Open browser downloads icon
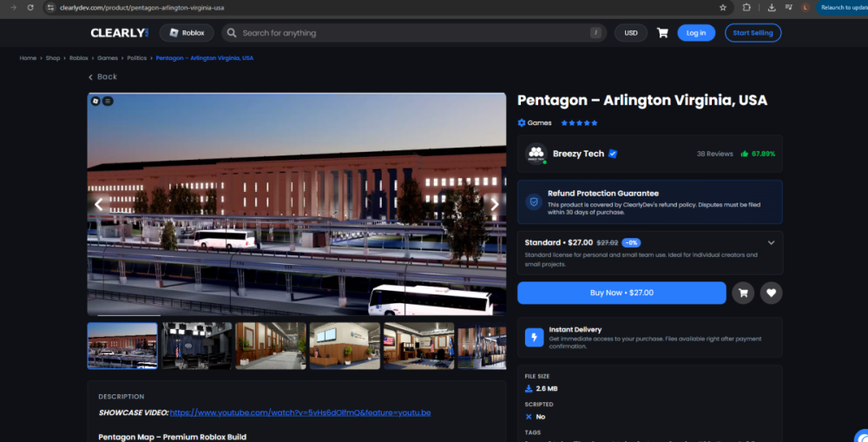The image size is (868, 442). (x=772, y=8)
